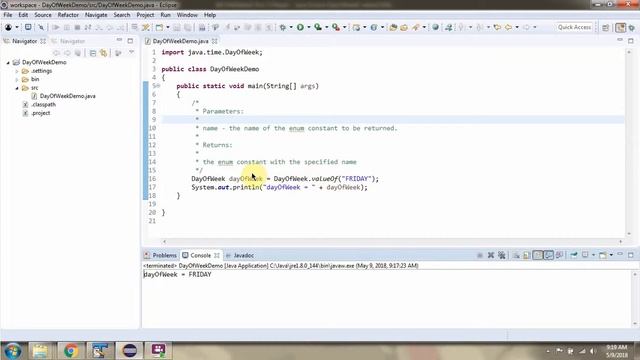Open Chrome from the Windows taskbar
The height and width of the screenshot is (360, 640).
[71, 351]
